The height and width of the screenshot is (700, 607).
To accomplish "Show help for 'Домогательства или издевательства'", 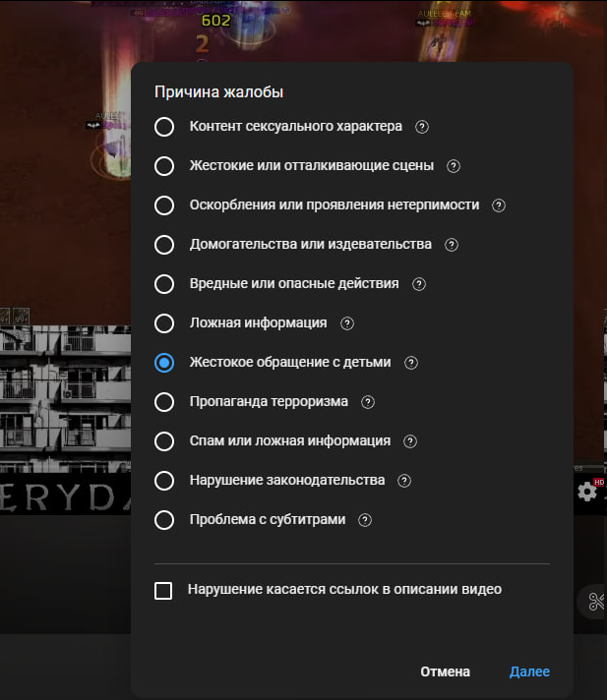I will [452, 245].
